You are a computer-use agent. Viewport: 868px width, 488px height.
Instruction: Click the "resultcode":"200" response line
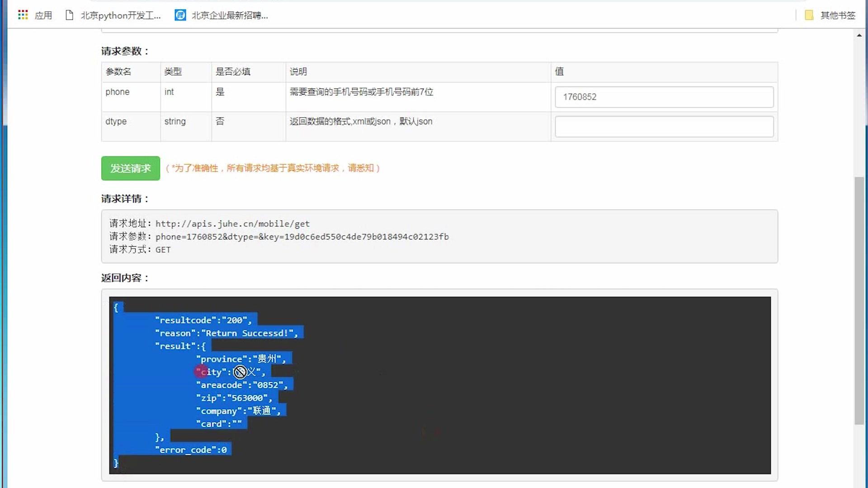203,320
